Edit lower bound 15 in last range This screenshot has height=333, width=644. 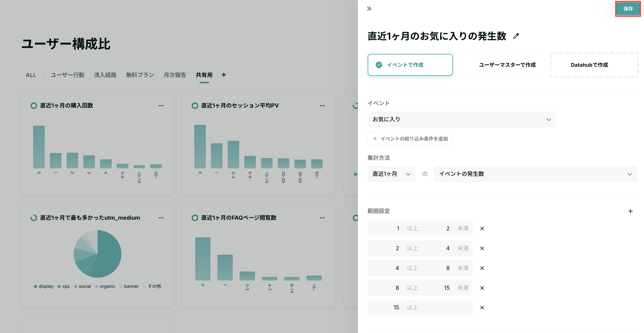click(396, 307)
